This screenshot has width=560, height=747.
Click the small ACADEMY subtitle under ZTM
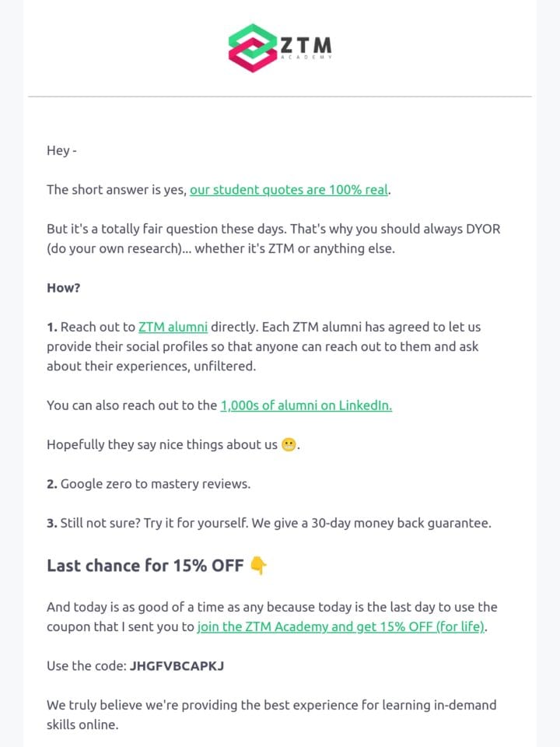coord(306,57)
